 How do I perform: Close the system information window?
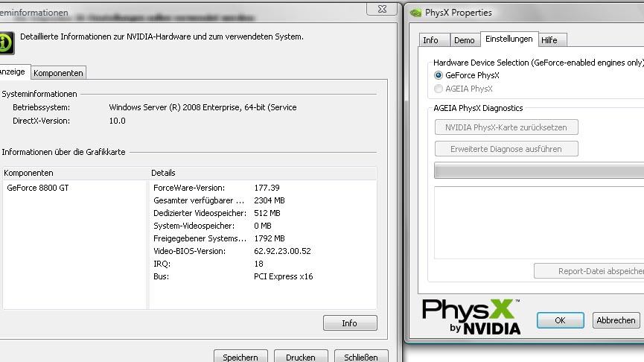pyautogui.click(x=382, y=9)
